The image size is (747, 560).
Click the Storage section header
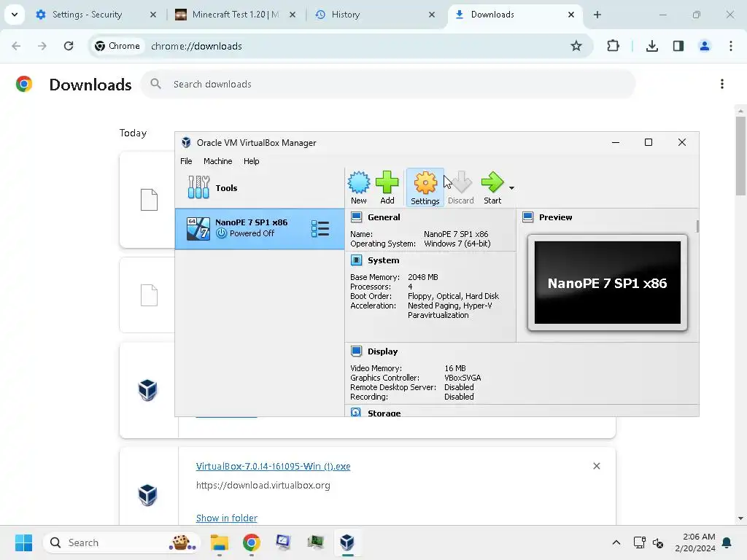click(x=384, y=413)
